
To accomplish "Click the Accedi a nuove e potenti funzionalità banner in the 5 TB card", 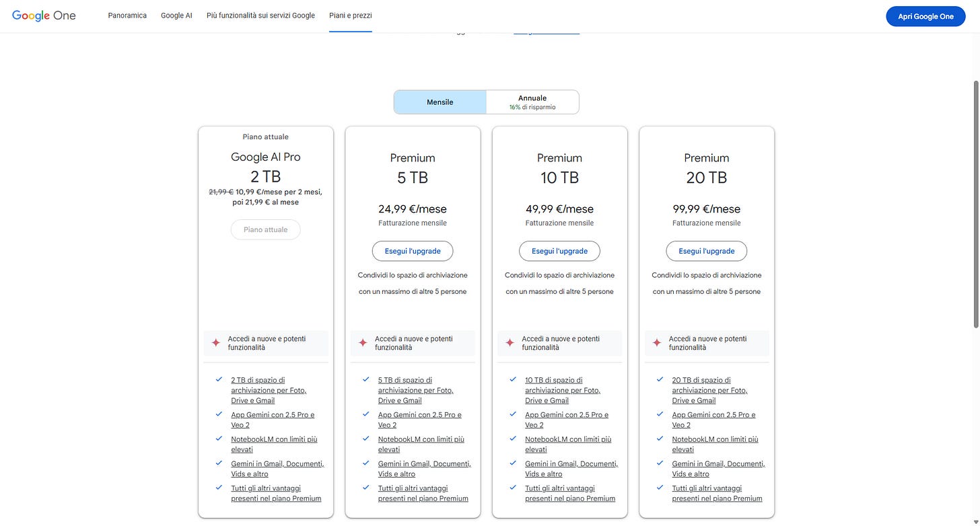I will pos(413,343).
